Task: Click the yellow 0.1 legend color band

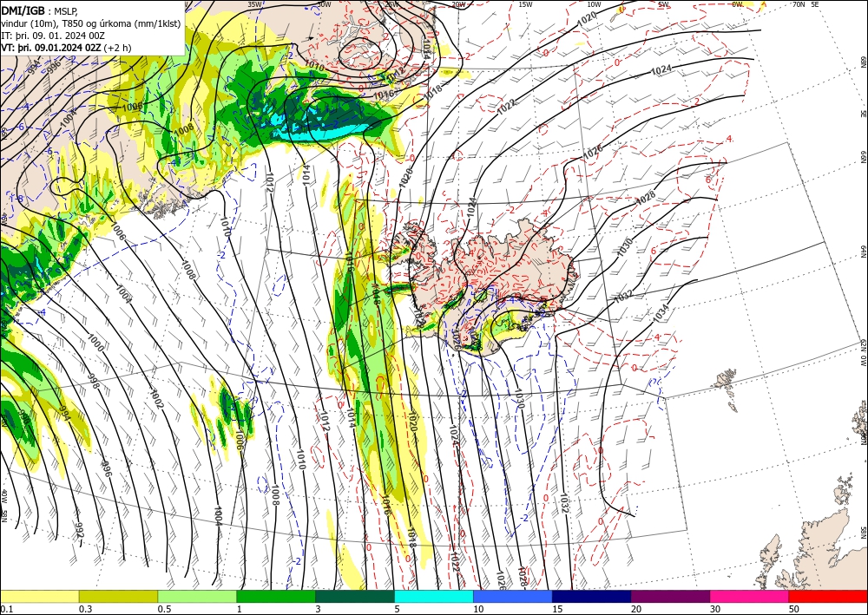Action: tap(39, 596)
